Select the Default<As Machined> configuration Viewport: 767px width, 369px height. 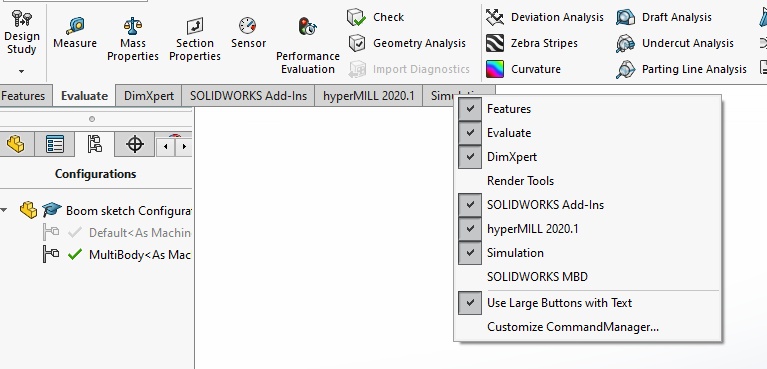[x=117, y=232]
